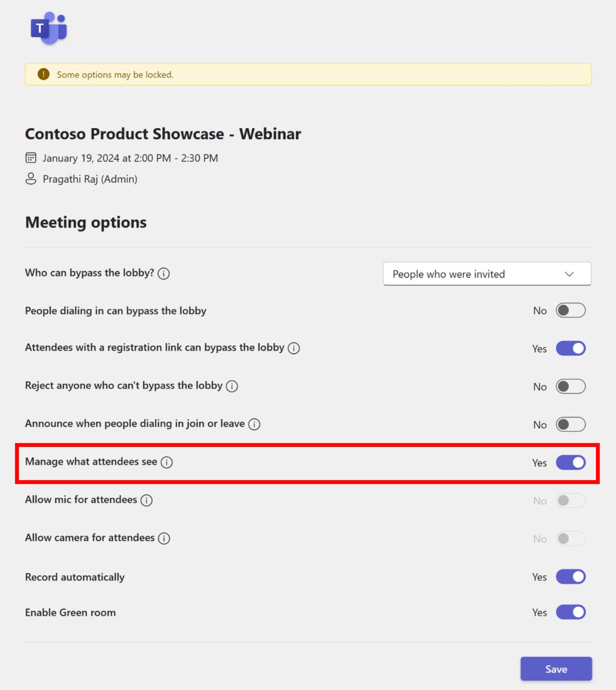
Task: Open the People who were invited dropdown
Action: (x=487, y=274)
